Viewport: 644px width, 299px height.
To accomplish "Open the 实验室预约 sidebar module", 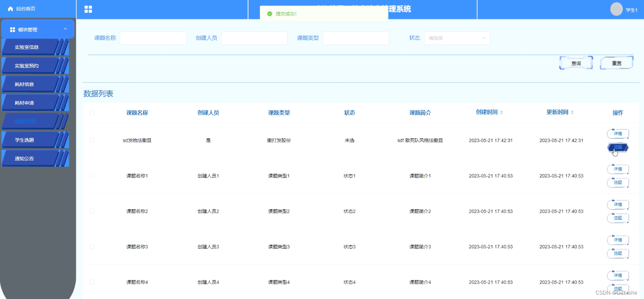I will pos(27,66).
